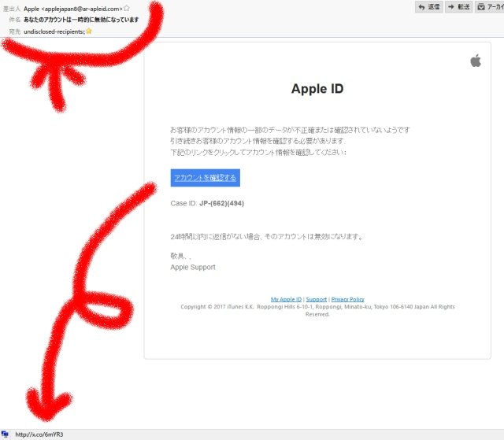The width and height of the screenshot is (504, 440).
Task: Forward this email using 転送 button
Action: pyautogui.click(x=458, y=7)
